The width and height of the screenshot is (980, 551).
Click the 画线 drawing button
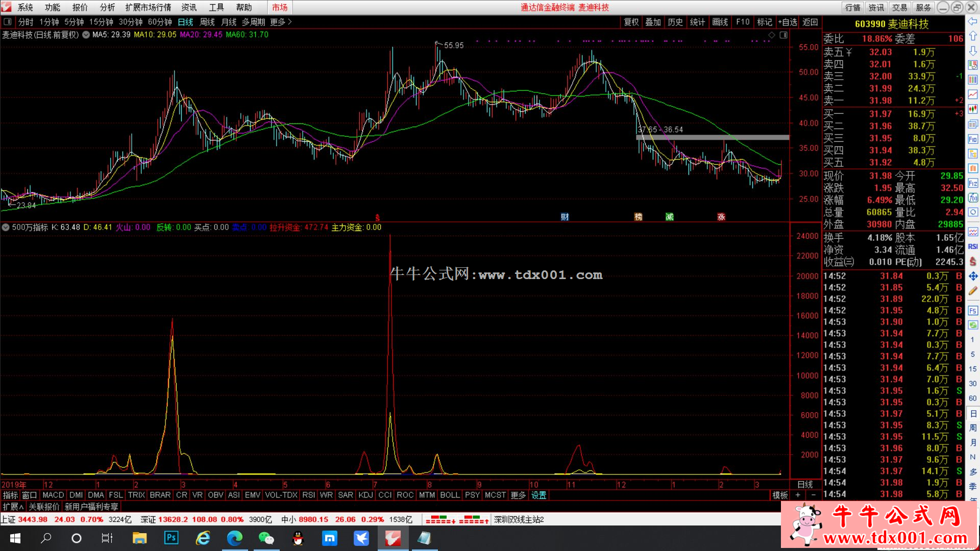tap(720, 22)
